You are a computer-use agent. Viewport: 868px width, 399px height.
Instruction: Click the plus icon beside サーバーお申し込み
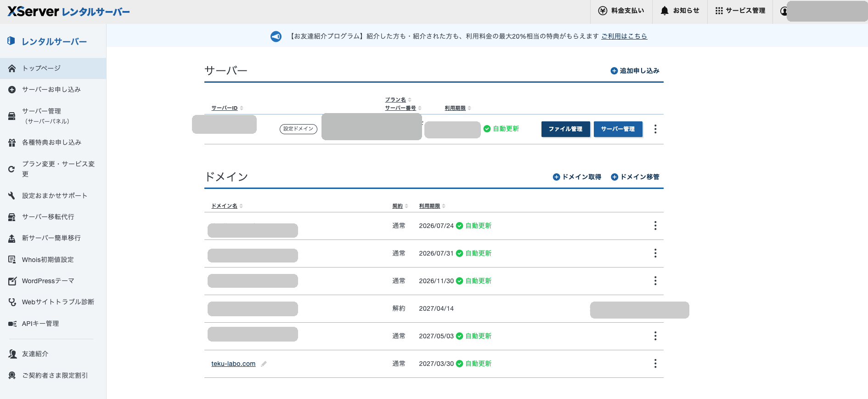12,90
